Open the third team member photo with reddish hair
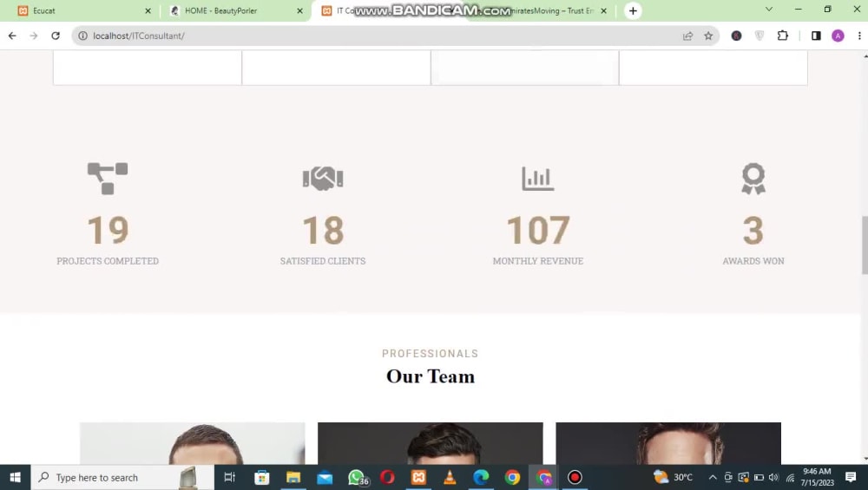Screen dimensions: 868x490 (668, 443)
